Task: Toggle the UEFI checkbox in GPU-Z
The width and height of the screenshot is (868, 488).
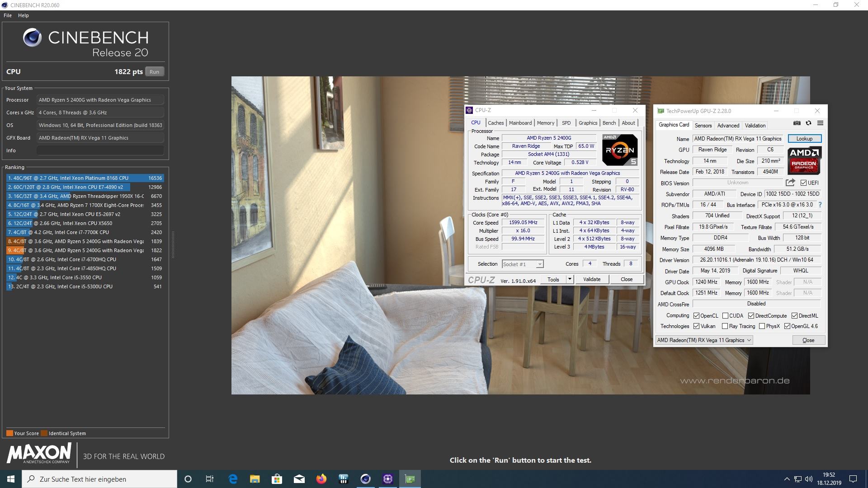Action: (803, 183)
